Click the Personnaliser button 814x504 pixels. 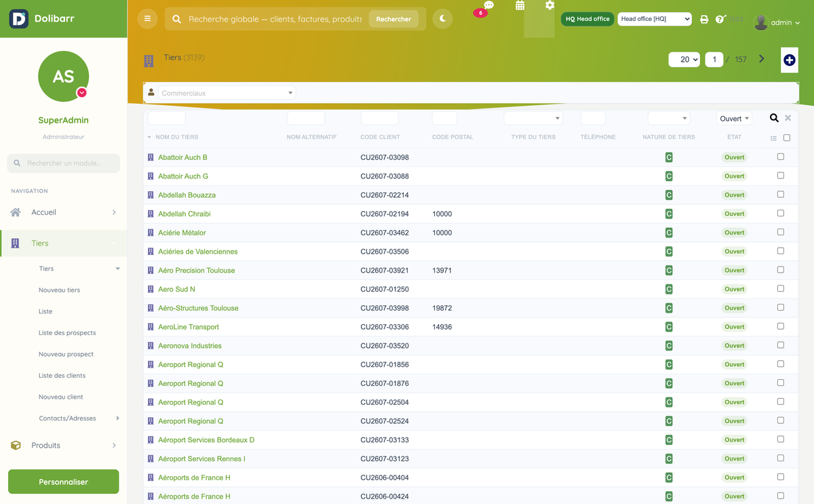click(x=63, y=482)
